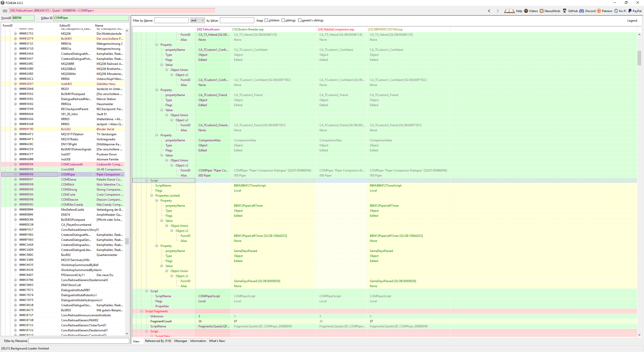The height and width of the screenshot is (352, 644).
Task: Select the Inst307 Prydwen Down row
Action: click(63, 154)
